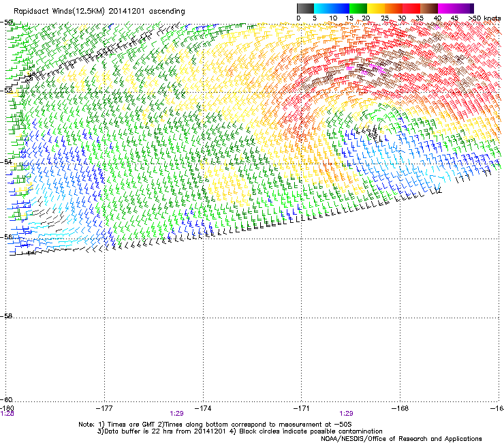Screen dimensions: 504x443
Task: Click the 'NOAA/NESDIS/Office of Research and Applications' credit
Action: click(x=401, y=439)
